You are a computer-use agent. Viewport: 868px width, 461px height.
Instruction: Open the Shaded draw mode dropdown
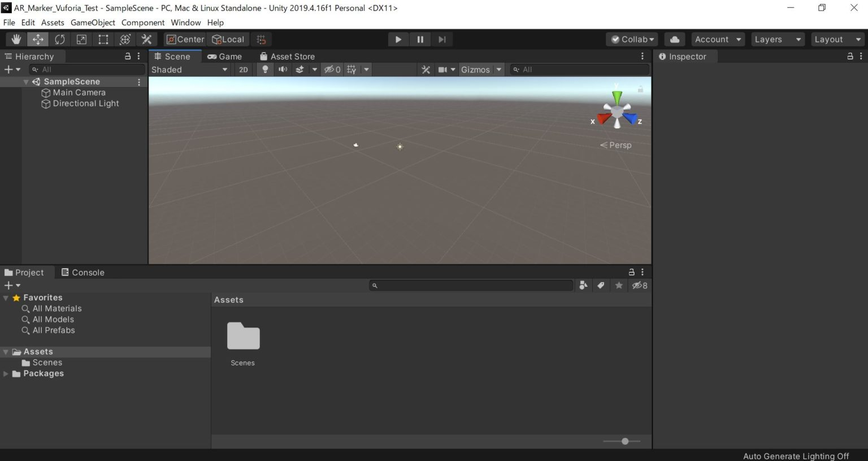(189, 69)
